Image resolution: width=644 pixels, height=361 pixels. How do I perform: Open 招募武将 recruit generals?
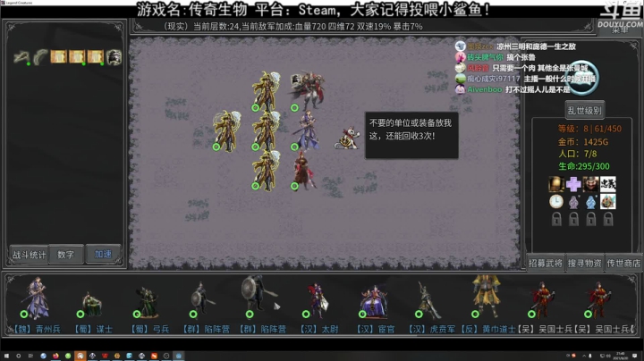[545, 264]
